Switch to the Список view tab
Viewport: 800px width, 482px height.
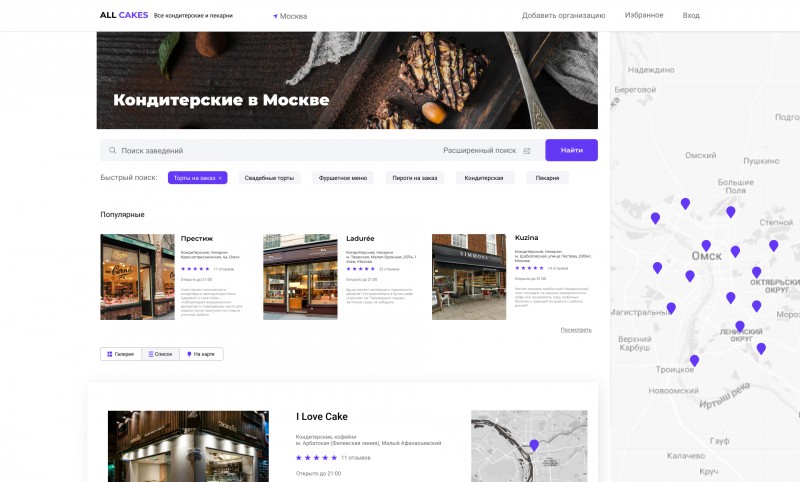pos(160,354)
